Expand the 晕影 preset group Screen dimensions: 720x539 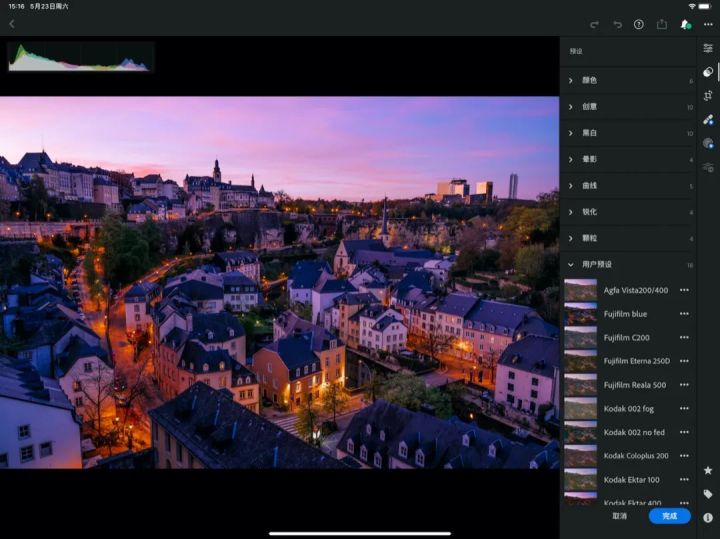coord(629,159)
